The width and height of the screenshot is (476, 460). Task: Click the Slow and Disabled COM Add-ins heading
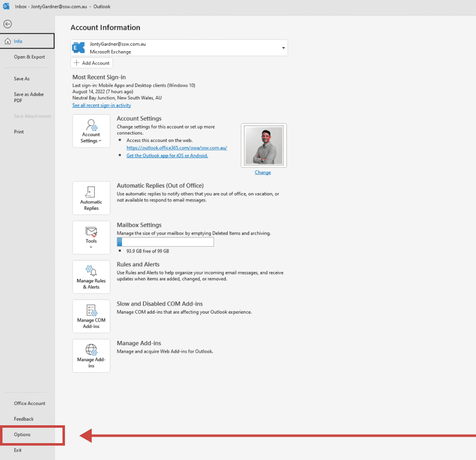point(160,304)
